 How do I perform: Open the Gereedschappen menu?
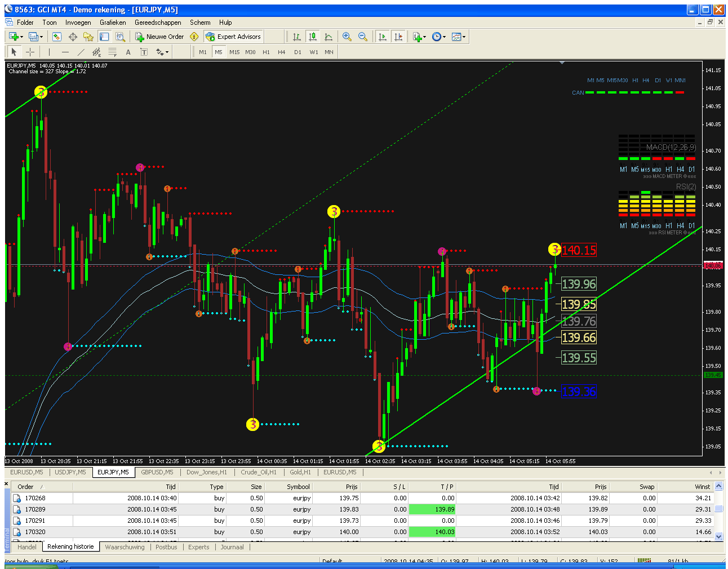click(158, 23)
